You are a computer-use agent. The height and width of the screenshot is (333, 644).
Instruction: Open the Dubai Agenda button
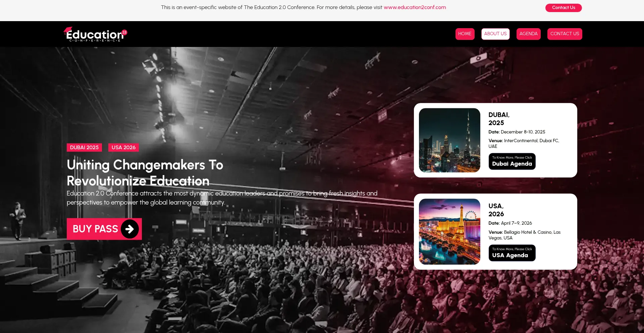512,161
